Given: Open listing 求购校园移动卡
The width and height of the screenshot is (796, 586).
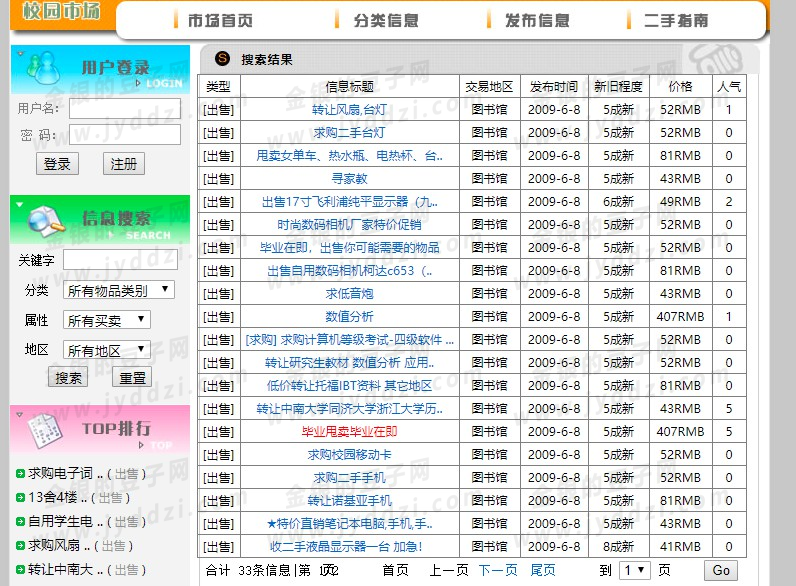Looking at the screenshot, I should coord(349,455).
